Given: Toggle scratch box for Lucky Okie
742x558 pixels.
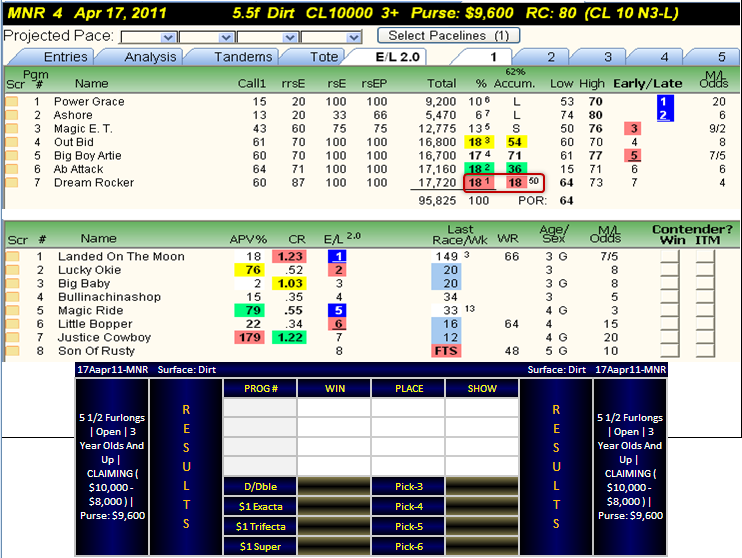Looking at the screenshot, I should 13,270.
